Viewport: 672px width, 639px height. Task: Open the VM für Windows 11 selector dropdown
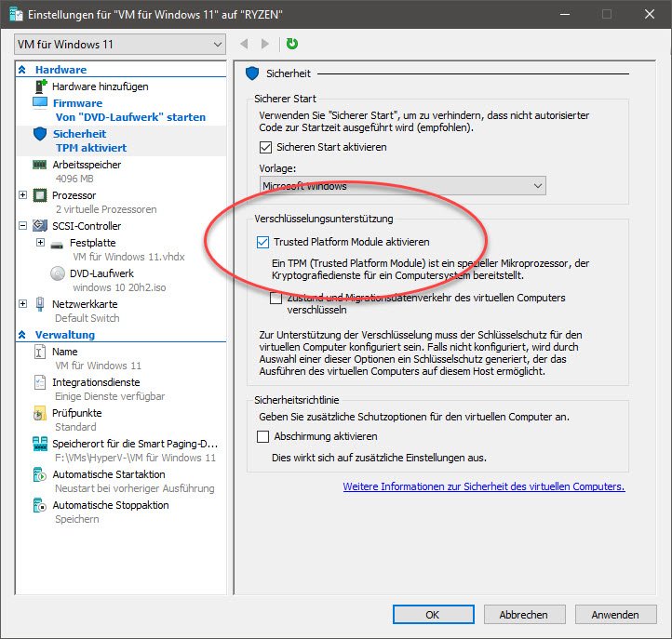pos(120,44)
